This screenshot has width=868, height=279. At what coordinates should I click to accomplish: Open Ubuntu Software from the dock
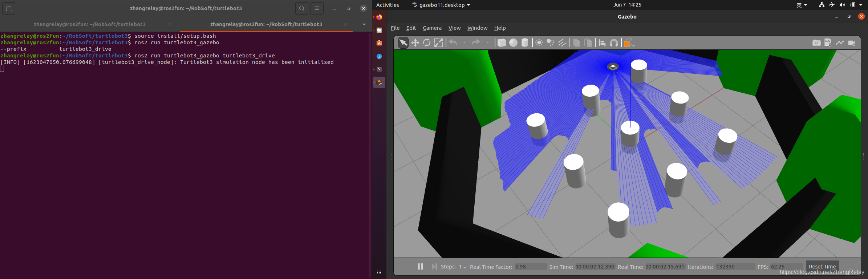tap(379, 43)
